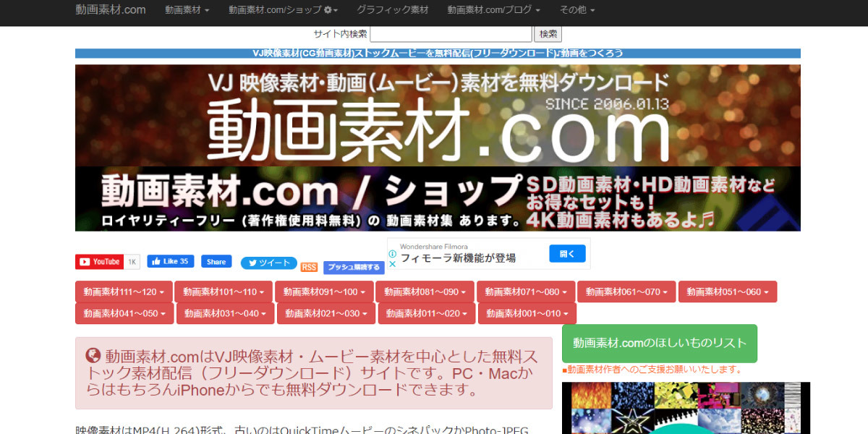The width and height of the screenshot is (868, 434).
Task: Open the 動画素材.com/ショップ navbar menu
Action: click(x=283, y=10)
